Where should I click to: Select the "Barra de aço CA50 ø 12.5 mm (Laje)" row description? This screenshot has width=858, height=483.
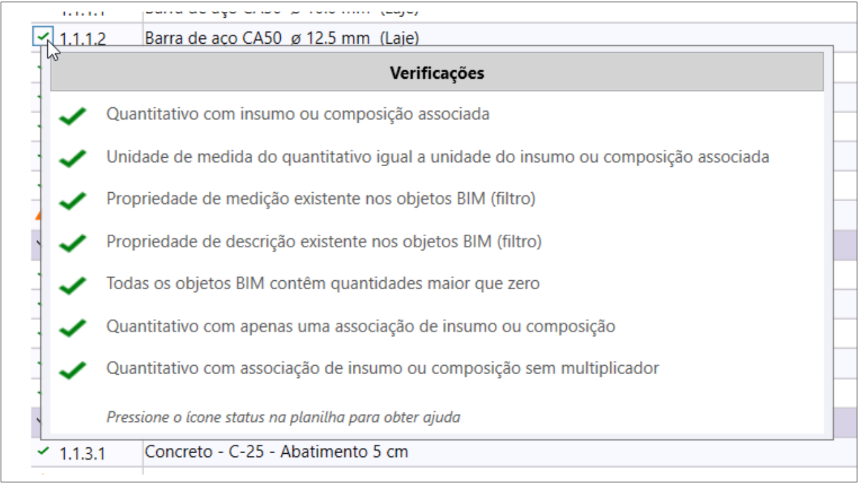(281, 38)
